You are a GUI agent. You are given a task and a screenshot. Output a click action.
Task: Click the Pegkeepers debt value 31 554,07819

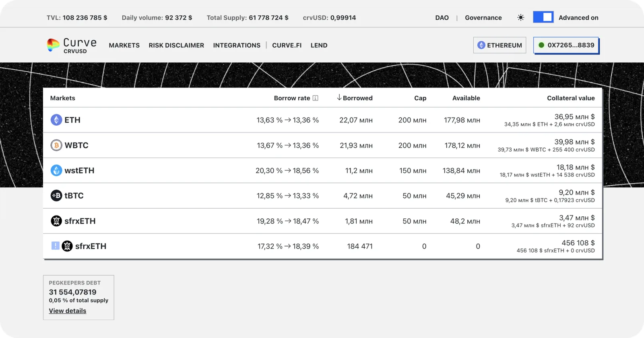pyautogui.click(x=73, y=292)
